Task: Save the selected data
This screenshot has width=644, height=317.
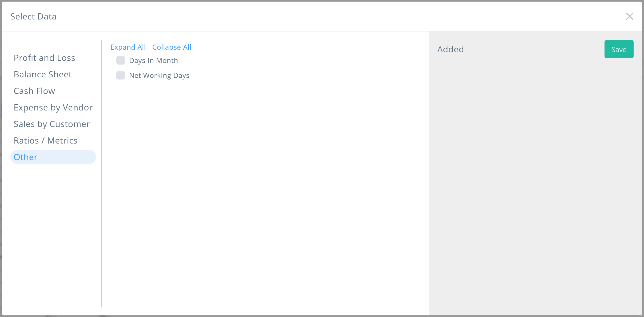Action: coord(619,49)
